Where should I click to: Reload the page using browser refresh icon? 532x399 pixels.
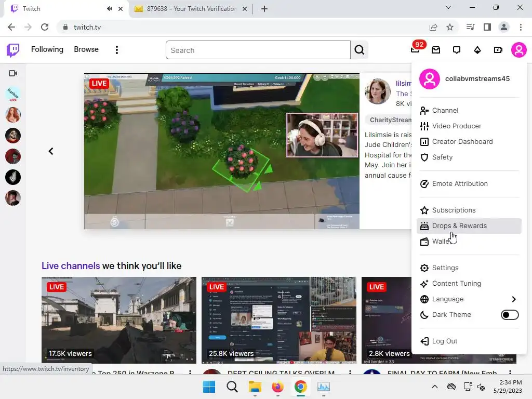point(45,27)
